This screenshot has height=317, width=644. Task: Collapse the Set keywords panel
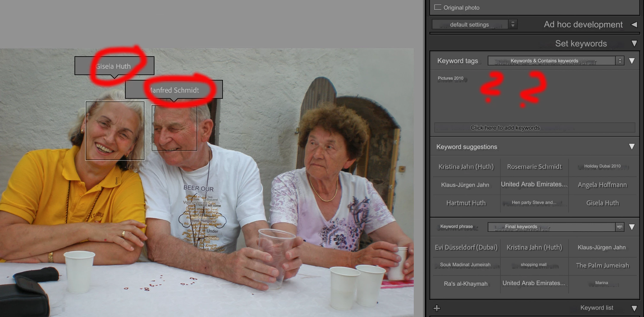point(634,43)
